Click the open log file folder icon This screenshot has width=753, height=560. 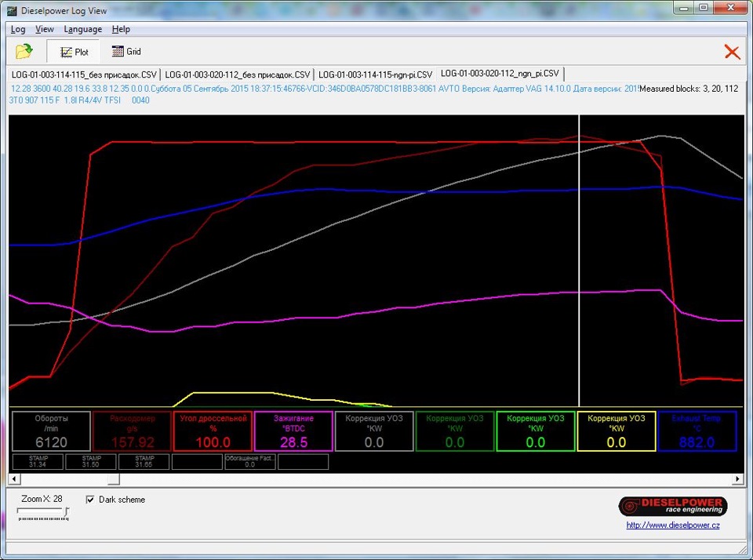pyautogui.click(x=24, y=52)
